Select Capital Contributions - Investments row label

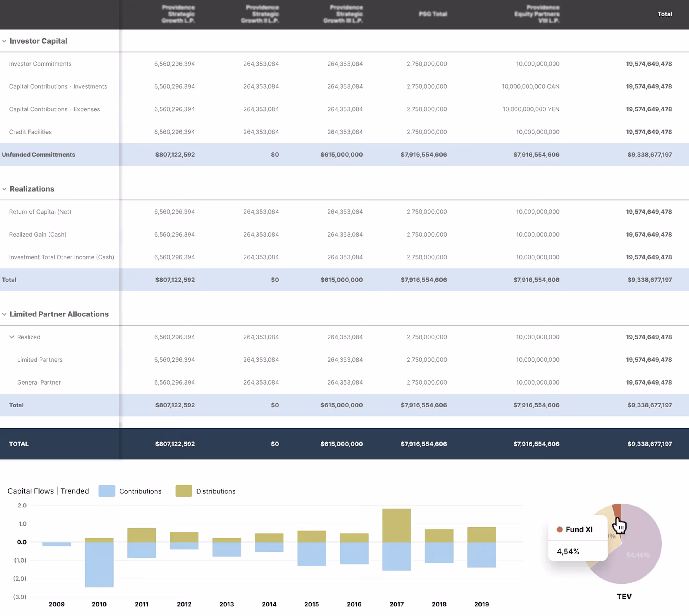[x=58, y=86]
